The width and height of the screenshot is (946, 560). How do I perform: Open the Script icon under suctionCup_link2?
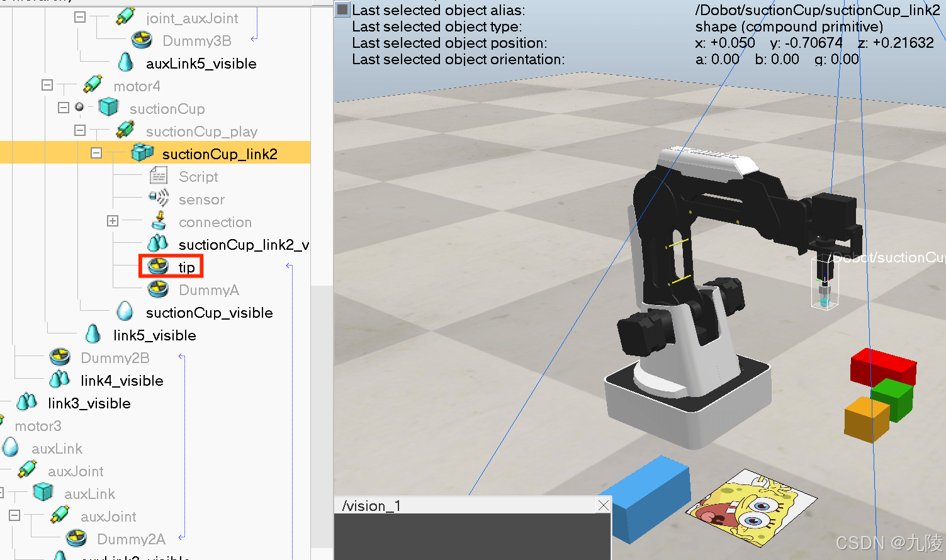[x=158, y=176]
